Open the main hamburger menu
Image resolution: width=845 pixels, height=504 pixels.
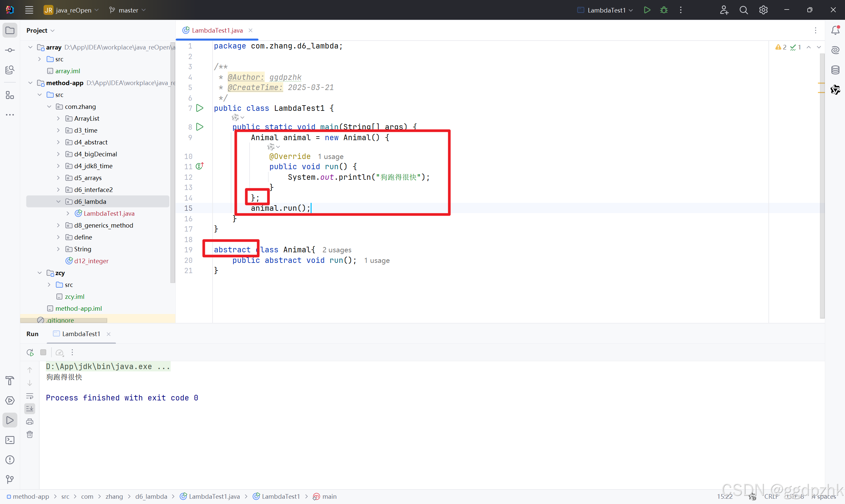click(x=29, y=10)
